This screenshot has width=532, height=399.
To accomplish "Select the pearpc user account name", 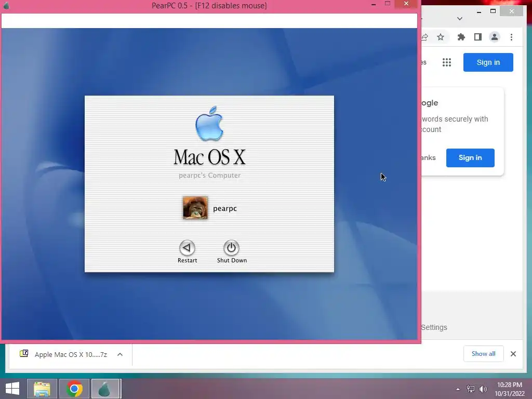I will click(x=224, y=209).
